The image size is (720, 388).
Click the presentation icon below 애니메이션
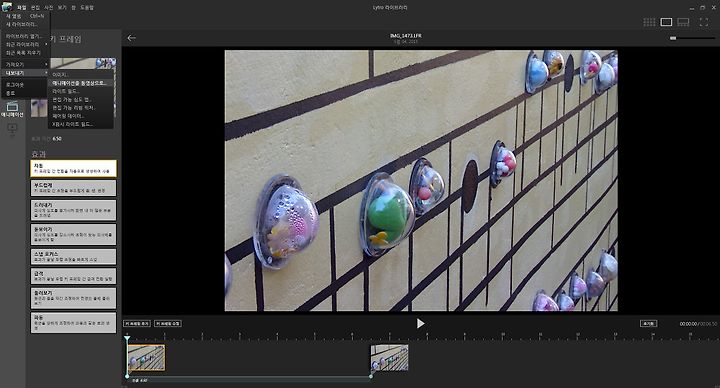tap(12, 129)
